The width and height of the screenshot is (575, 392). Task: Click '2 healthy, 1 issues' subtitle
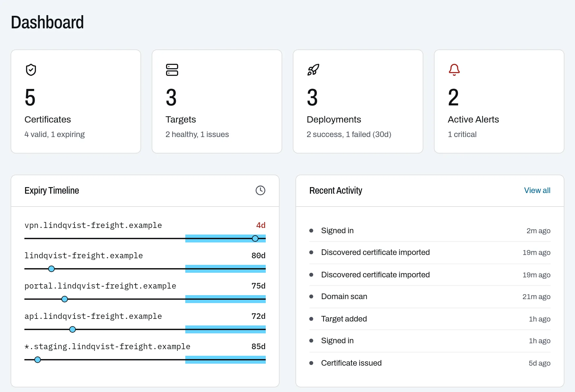(197, 134)
